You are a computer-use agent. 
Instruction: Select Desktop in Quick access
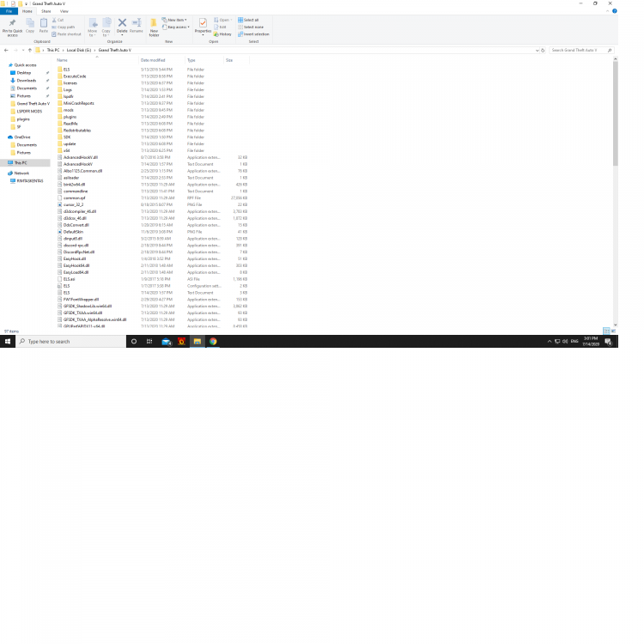24,73
